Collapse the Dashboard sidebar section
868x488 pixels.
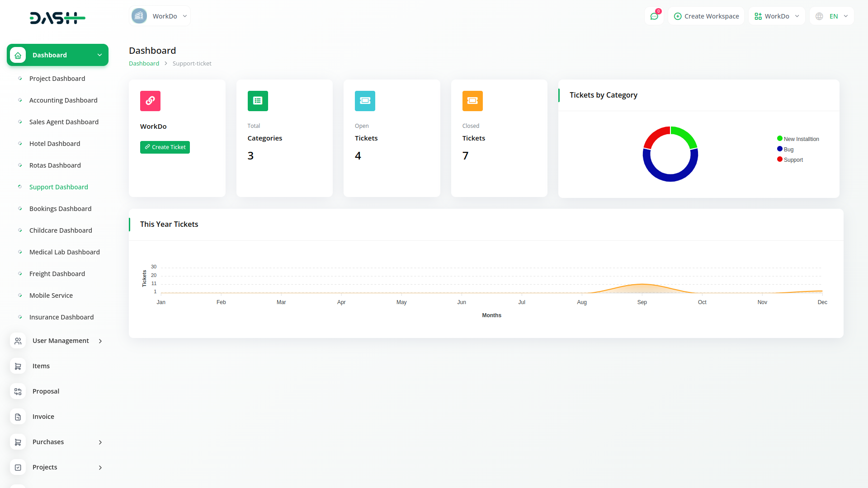[99, 55]
